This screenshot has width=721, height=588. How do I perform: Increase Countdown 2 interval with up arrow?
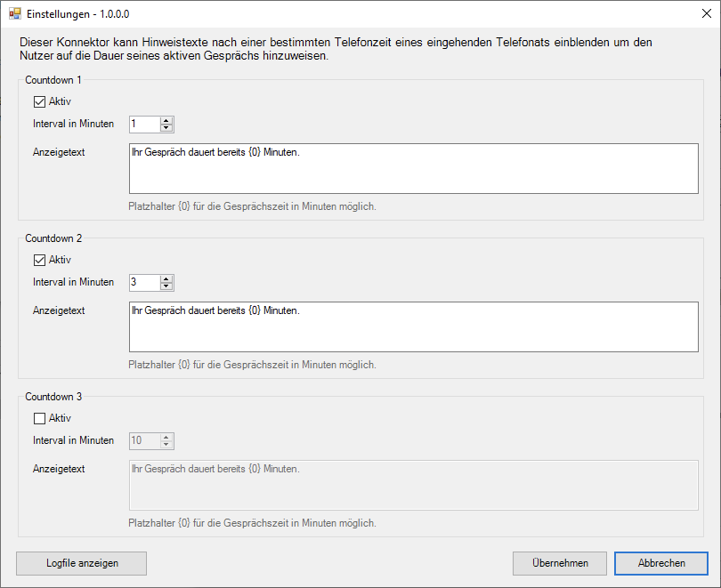coord(166,278)
